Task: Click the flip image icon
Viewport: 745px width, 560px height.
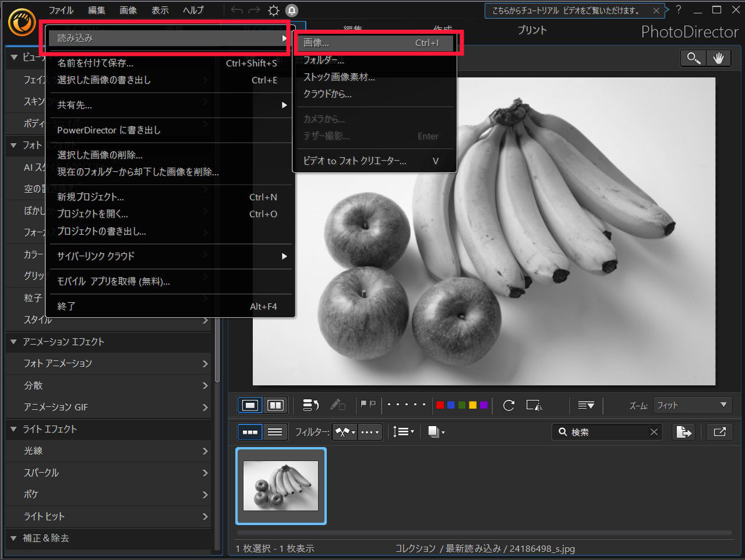Action: 534,405
